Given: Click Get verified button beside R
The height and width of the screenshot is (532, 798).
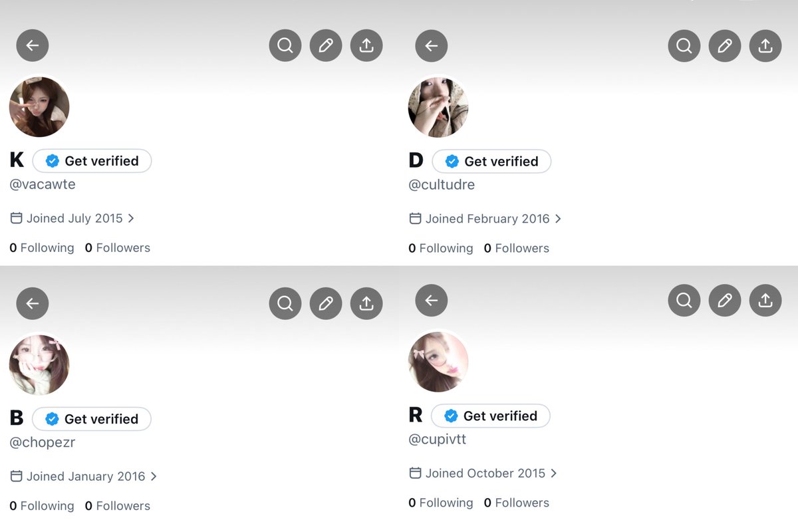Looking at the screenshot, I should pos(491,416).
